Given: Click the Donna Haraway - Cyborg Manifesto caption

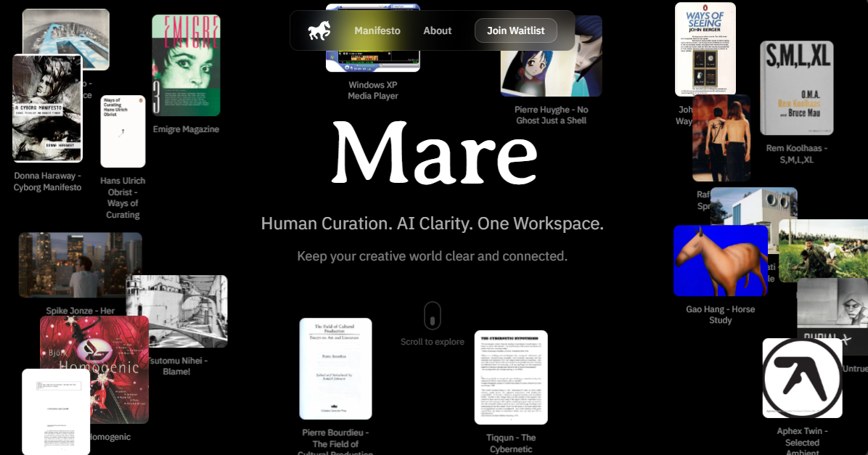Looking at the screenshot, I should [x=48, y=181].
